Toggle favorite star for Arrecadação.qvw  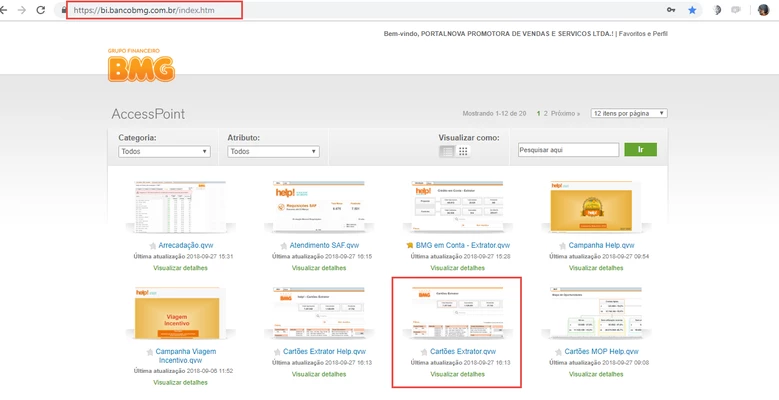[x=153, y=245]
